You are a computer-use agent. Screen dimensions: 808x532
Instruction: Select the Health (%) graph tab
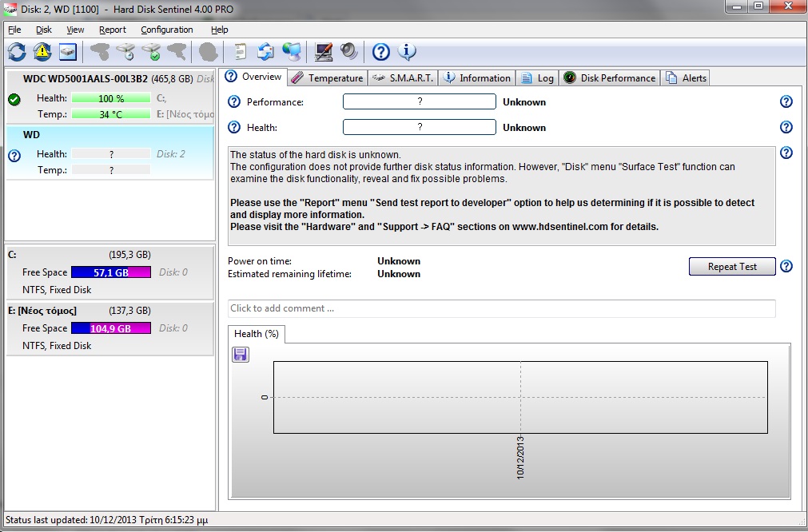point(256,334)
